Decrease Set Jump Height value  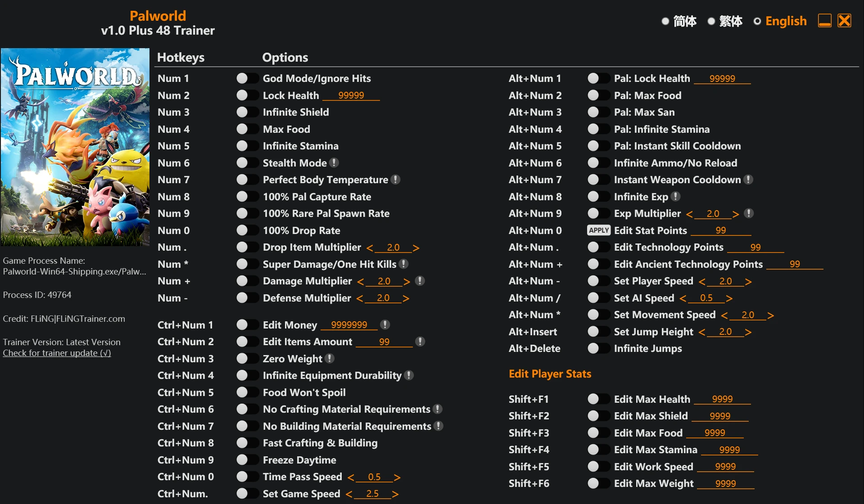coord(702,332)
